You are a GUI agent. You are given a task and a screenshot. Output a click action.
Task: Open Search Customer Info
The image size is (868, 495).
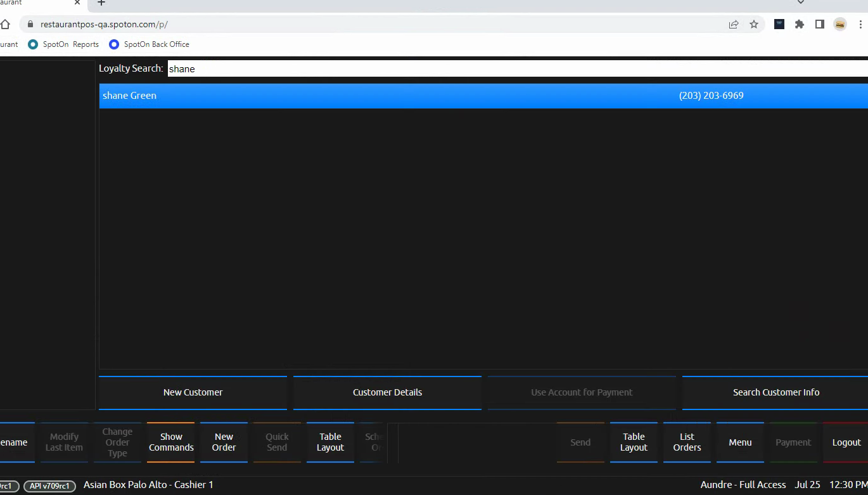[x=775, y=392]
